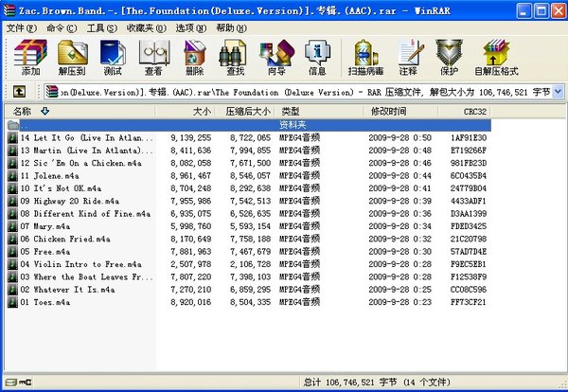Click size value 9,139,255
Screen dimensions: 568x392
click(191, 137)
